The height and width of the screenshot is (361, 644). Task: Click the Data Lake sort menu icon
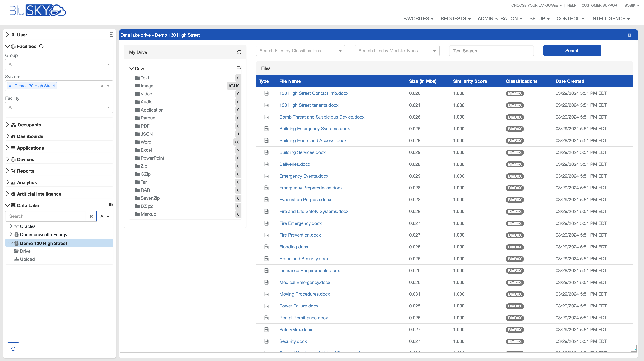111,205
